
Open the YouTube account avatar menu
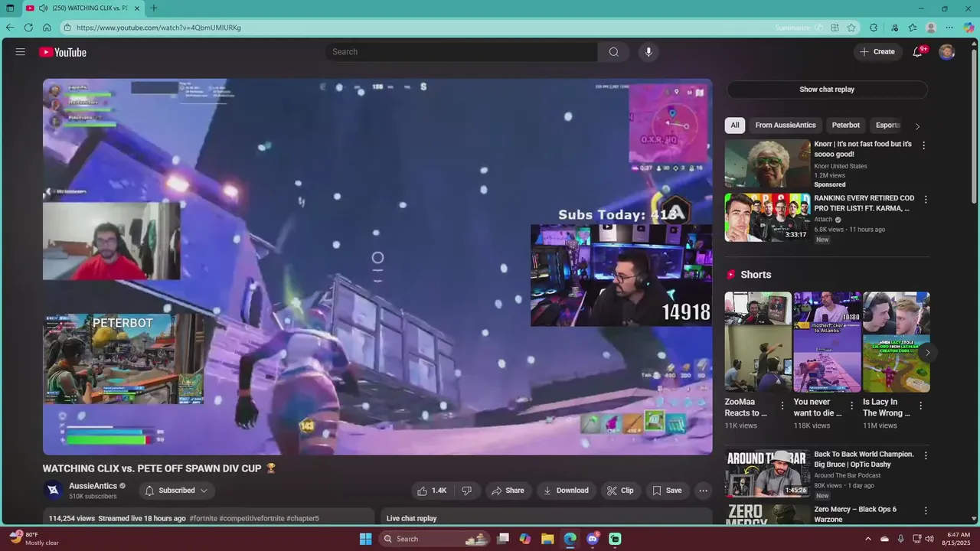947,52
